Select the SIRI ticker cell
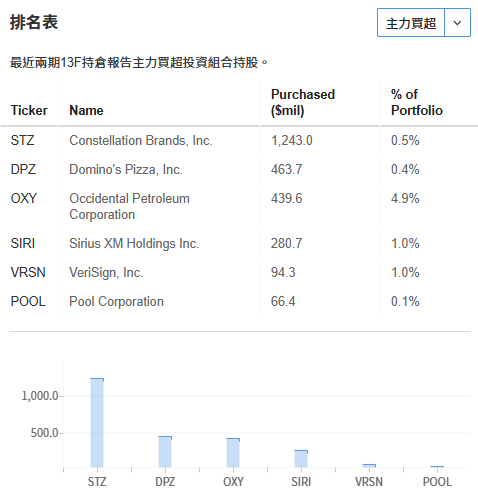Image resolution: width=478 pixels, height=501 pixels. click(x=23, y=243)
